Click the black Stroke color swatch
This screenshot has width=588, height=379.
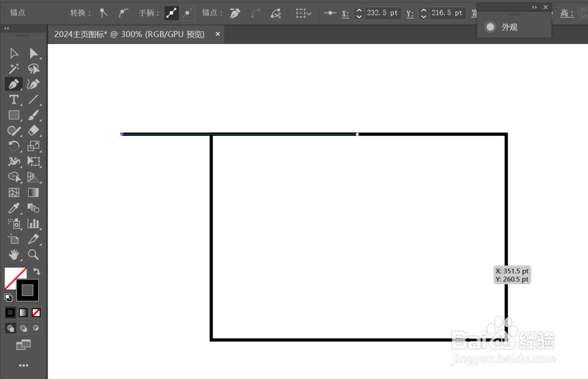[x=28, y=290]
